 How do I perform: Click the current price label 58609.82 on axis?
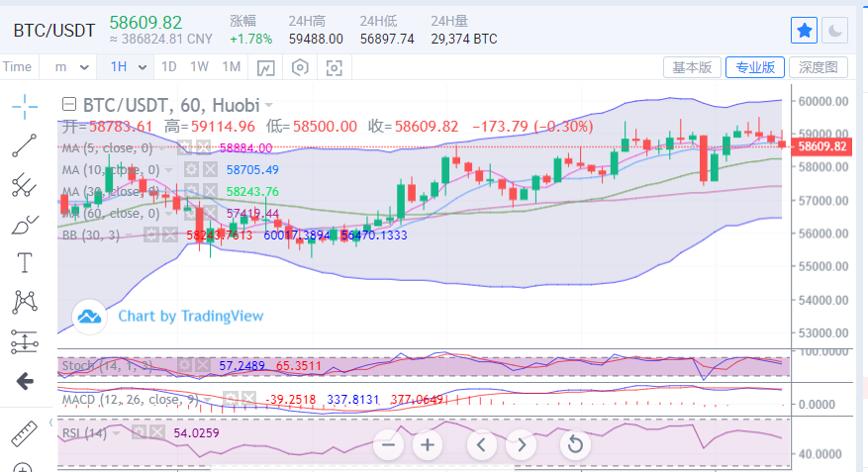[x=822, y=146]
